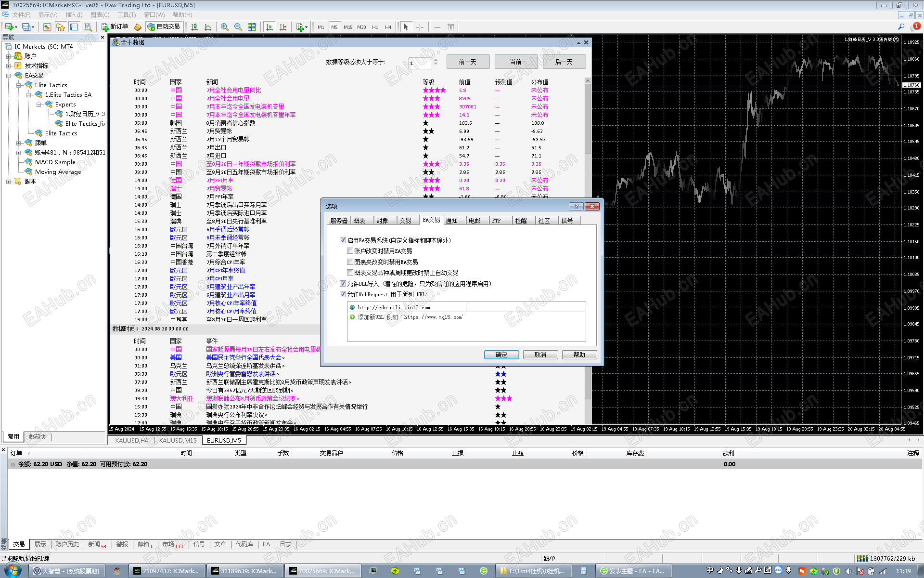Switch to the 服务器 options tab

pyautogui.click(x=339, y=221)
